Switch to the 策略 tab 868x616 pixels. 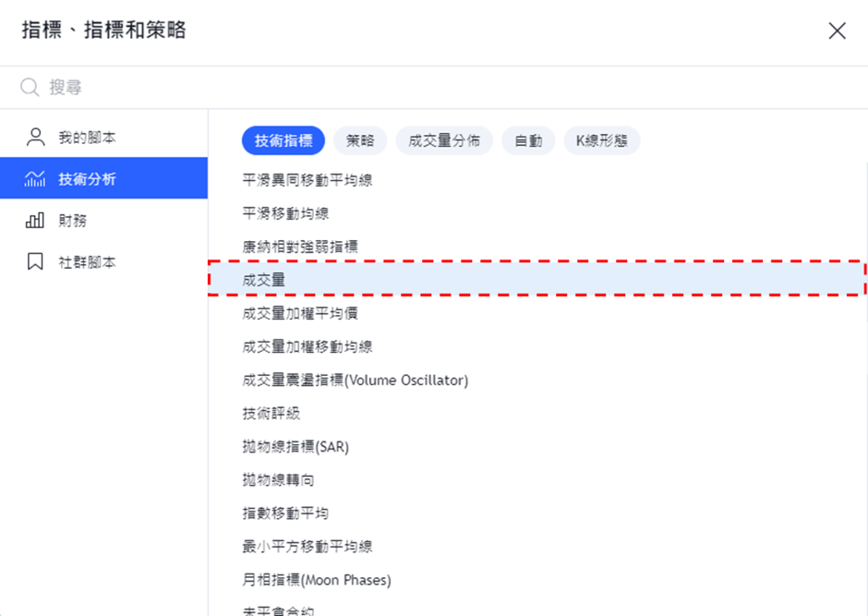pos(360,141)
